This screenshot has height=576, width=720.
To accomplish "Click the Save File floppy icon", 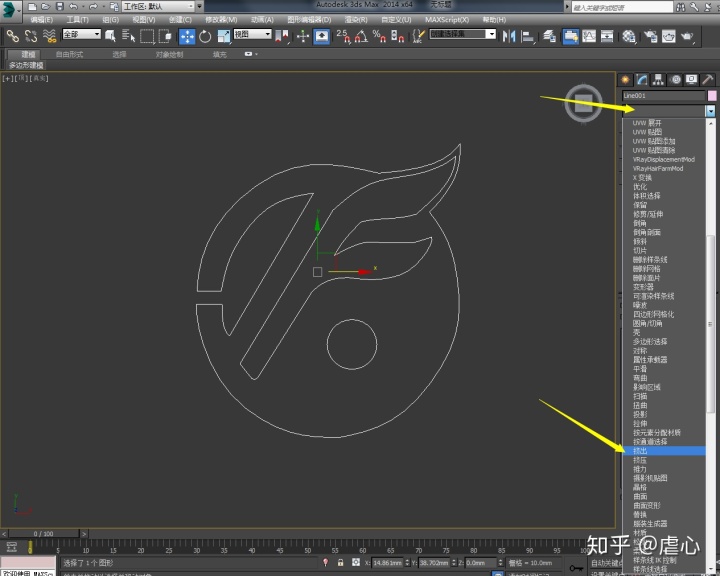I will pos(60,6).
